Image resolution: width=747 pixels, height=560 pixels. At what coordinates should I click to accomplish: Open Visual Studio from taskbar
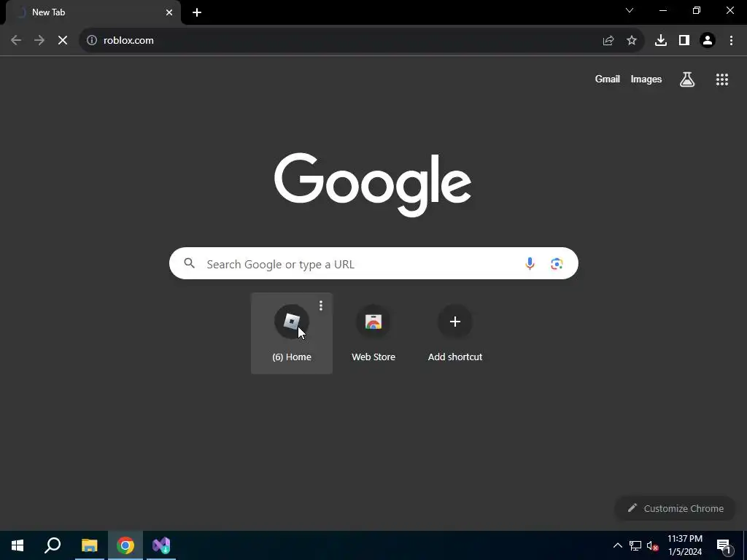click(x=161, y=545)
